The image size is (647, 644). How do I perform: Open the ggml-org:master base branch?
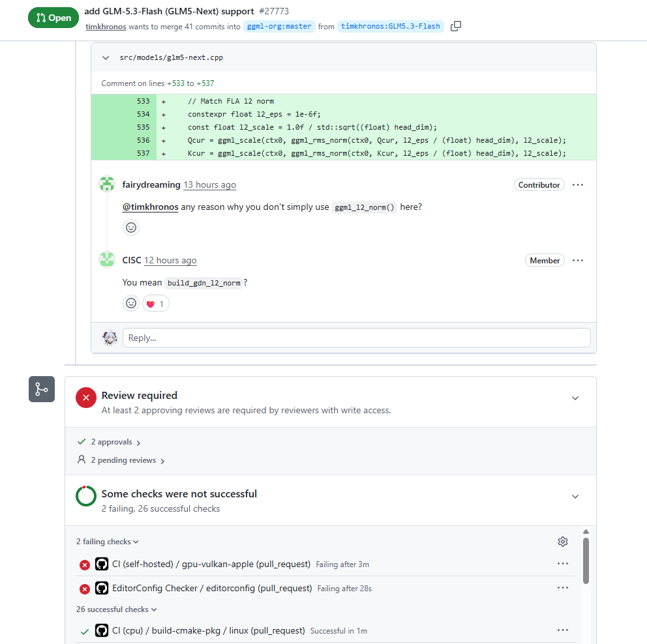pyautogui.click(x=279, y=26)
